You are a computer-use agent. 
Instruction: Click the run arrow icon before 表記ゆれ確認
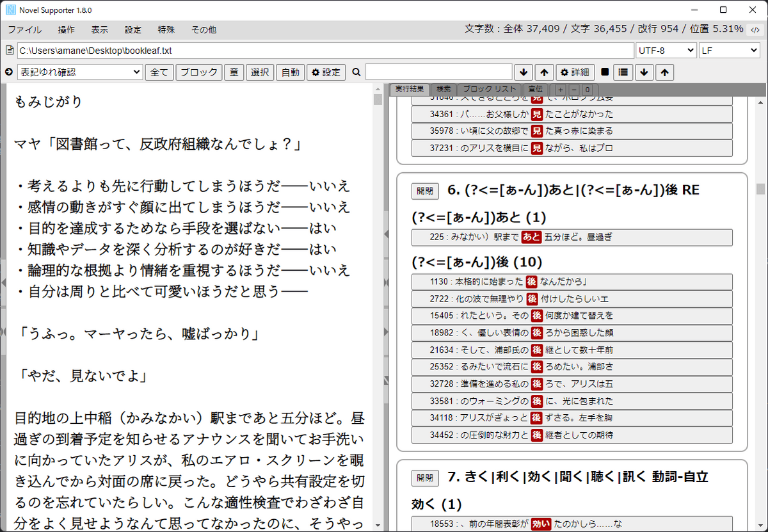click(x=9, y=72)
